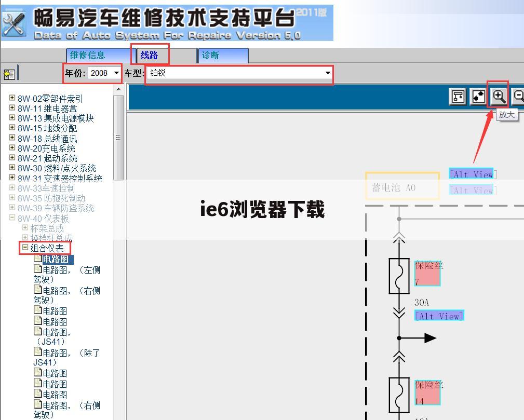This screenshot has height=420, width=524.
Task: Click the zoom in magnifier icon
Action: pos(498,97)
